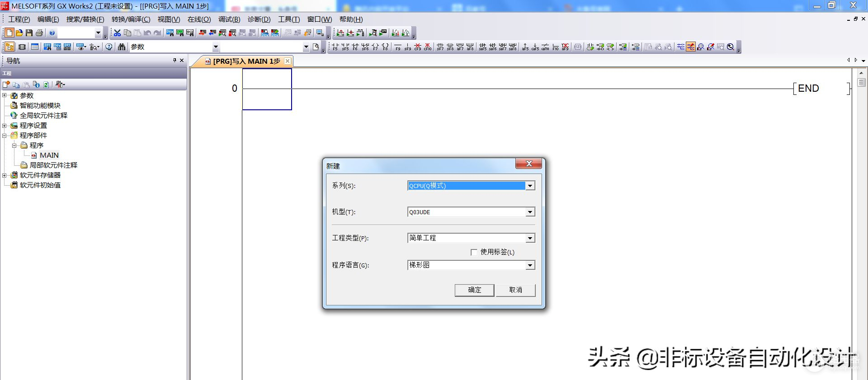The image size is (868, 380).
Task: Insert coil with F7 icon
Action: [x=375, y=47]
